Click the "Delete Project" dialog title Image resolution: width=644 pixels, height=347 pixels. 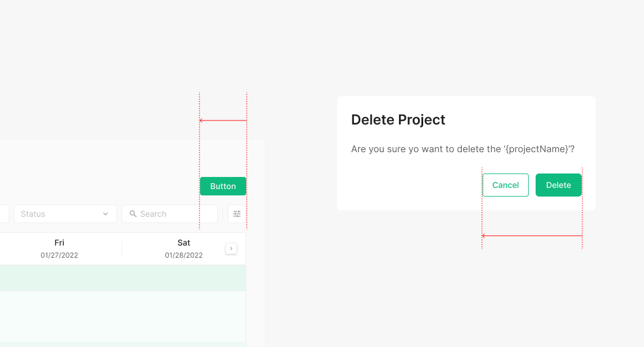click(398, 120)
